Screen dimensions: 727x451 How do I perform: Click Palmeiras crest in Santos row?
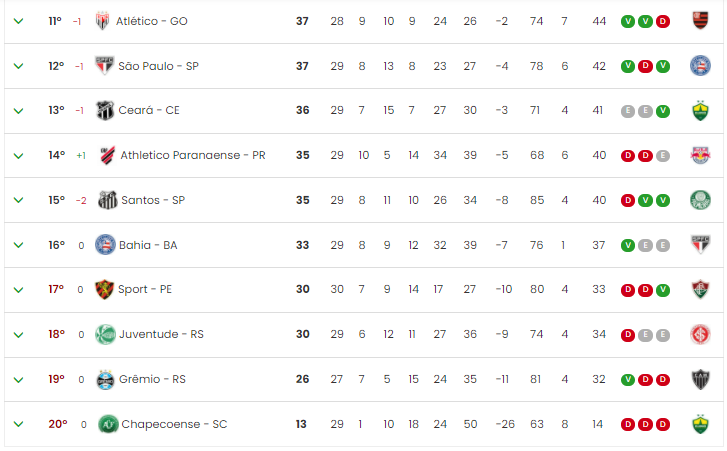click(700, 200)
